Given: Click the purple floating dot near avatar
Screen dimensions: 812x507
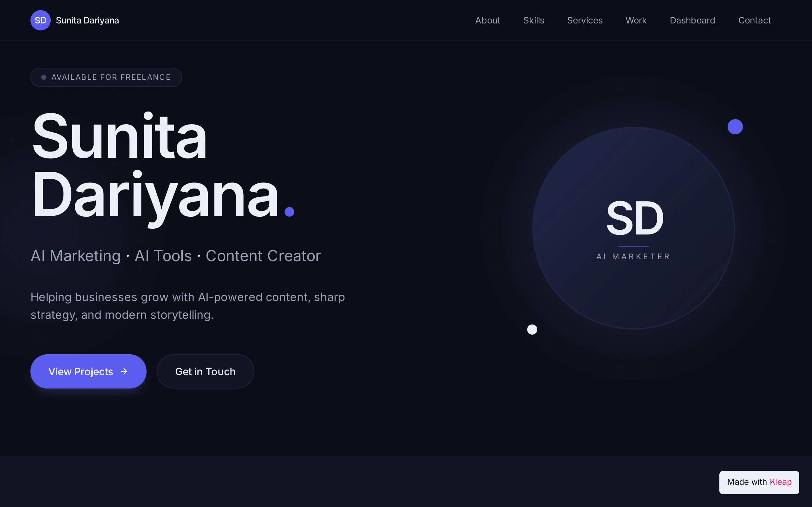Looking at the screenshot, I should 735,127.
